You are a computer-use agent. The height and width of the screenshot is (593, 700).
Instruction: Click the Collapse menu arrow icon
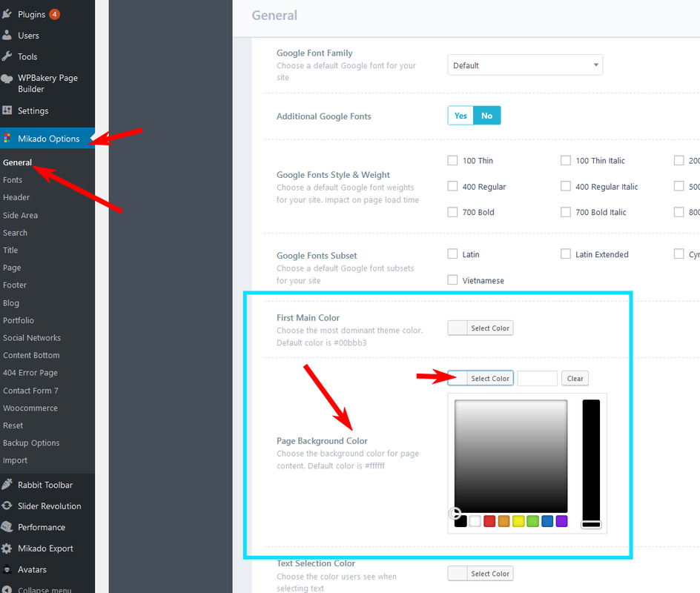click(x=7, y=589)
